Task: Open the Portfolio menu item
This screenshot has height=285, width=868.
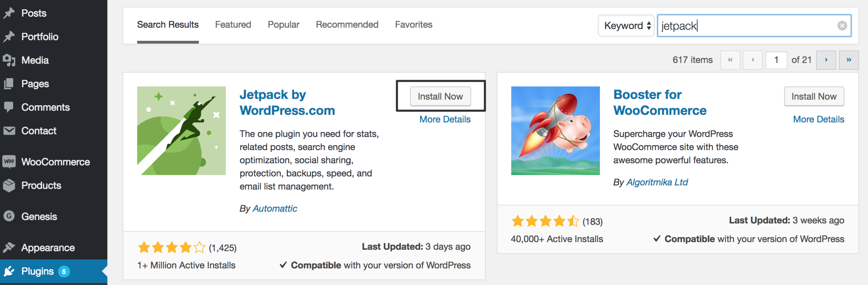Action: pyautogui.click(x=40, y=37)
